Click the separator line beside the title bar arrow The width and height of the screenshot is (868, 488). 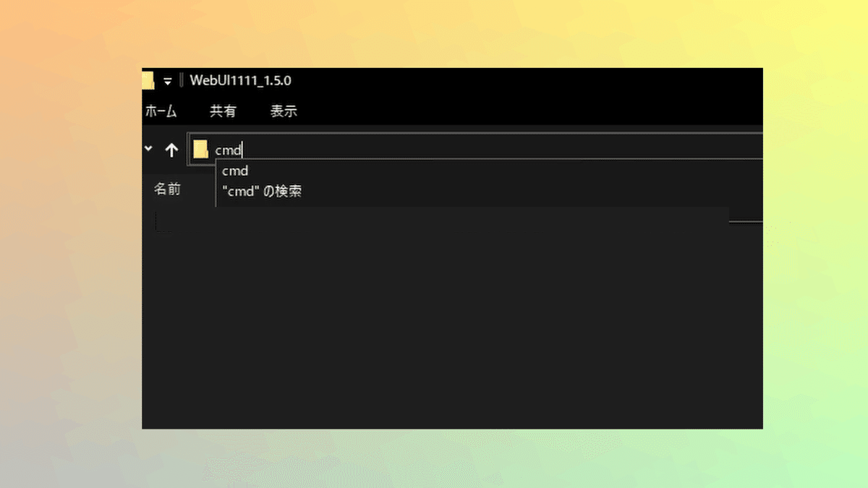coord(181,80)
